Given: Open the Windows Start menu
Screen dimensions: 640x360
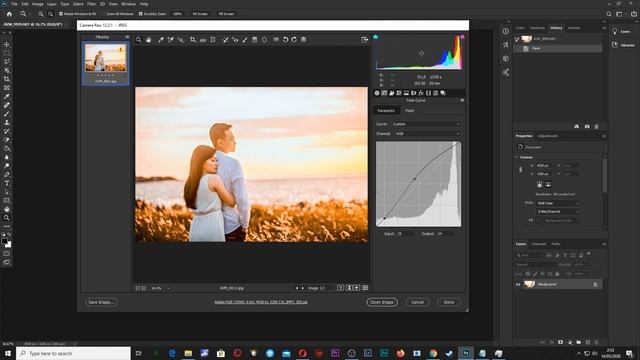Looking at the screenshot, I should click(x=7, y=353).
